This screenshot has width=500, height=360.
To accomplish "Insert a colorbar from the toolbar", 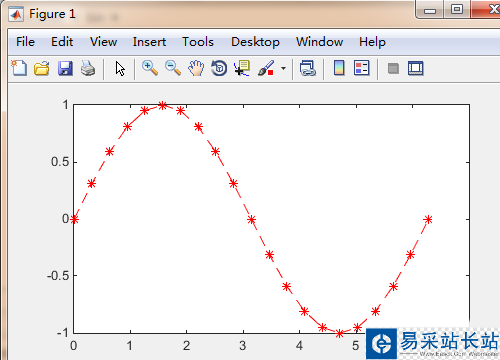I will coord(339,68).
